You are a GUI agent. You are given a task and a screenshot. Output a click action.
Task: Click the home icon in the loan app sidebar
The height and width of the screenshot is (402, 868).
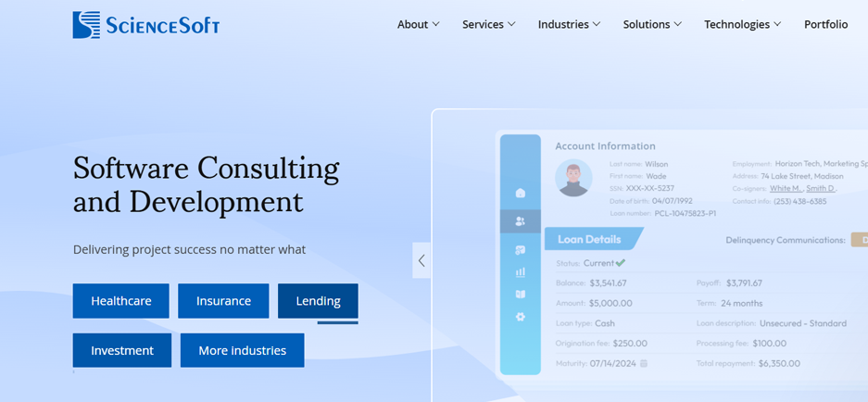[x=520, y=193]
